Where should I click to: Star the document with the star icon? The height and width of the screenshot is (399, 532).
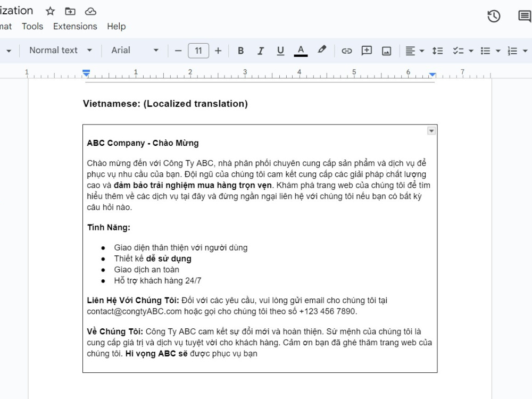tap(50, 11)
